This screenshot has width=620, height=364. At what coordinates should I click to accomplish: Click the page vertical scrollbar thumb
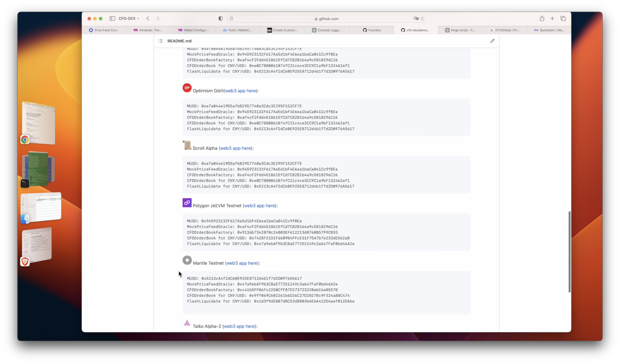pyautogui.click(x=569, y=252)
